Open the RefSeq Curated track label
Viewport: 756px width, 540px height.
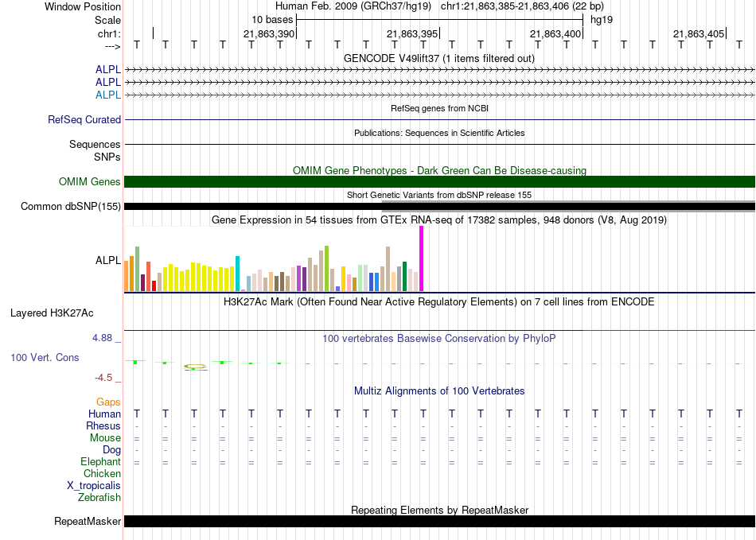pyautogui.click(x=84, y=120)
